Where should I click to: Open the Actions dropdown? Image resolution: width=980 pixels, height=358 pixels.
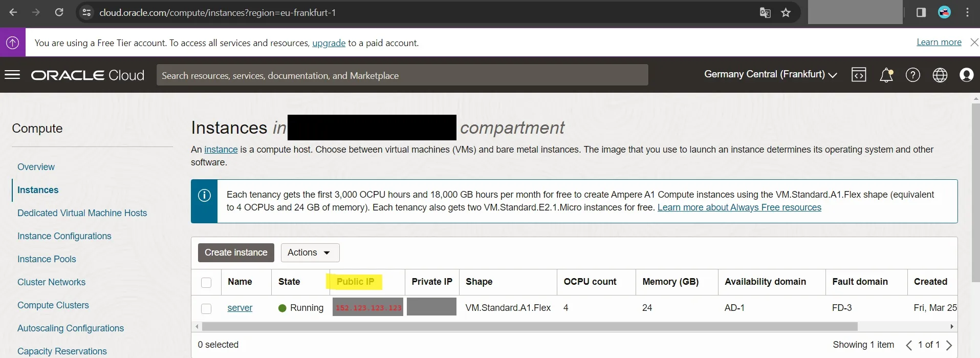click(x=310, y=252)
